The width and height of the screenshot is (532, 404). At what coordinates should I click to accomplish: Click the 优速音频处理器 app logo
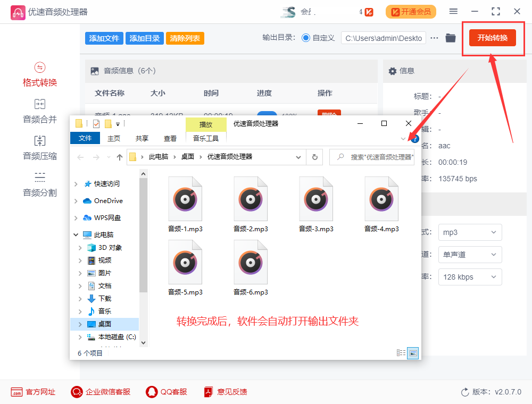[x=18, y=11]
